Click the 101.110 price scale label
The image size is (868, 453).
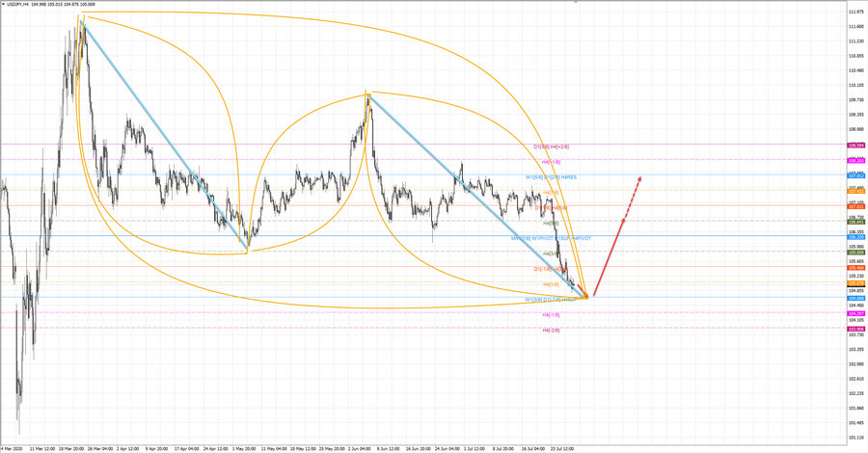(x=856, y=439)
